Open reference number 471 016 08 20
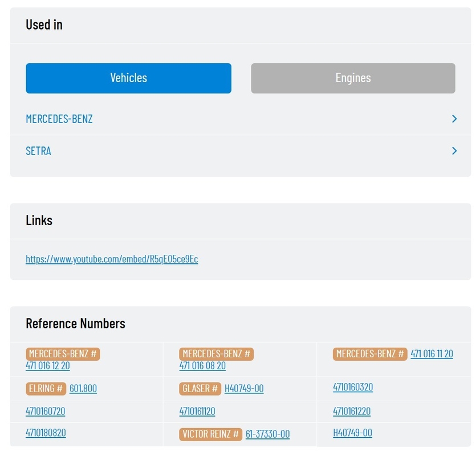The image size is (476, 456). 202,365
